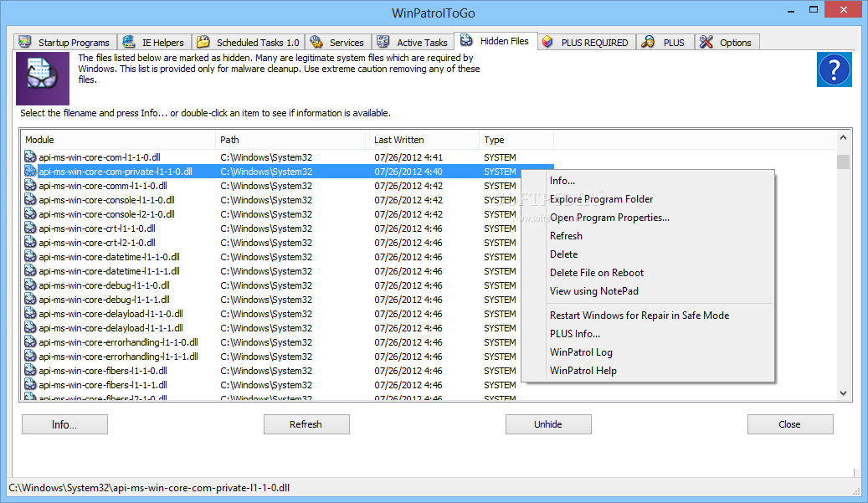This screenshot has height=503, width=868.
Task: Switch to the Services tab
Action: [x=338, y=43]
